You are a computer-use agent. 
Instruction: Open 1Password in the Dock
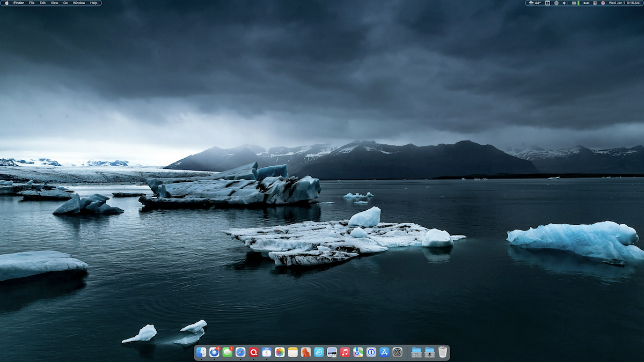point(371,352)
